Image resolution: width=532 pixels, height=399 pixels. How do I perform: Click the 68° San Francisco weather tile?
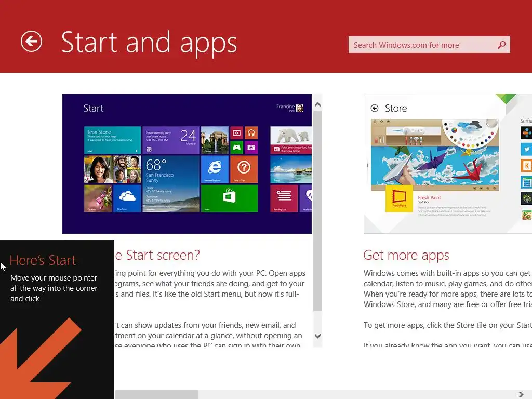coord(170,183)
